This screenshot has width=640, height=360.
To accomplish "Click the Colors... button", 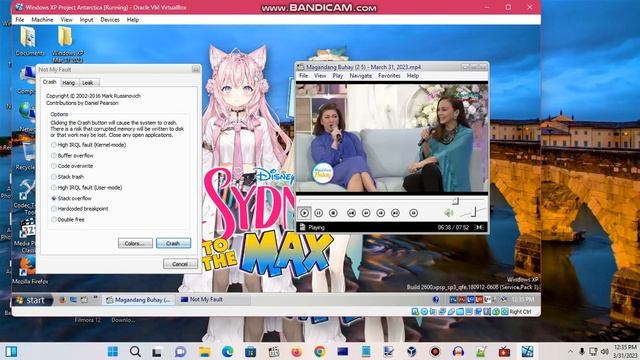I will 135,243.
